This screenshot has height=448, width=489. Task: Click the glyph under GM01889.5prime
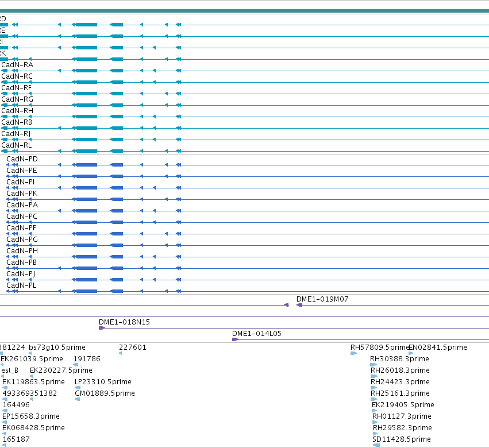(x=78, y=399)
